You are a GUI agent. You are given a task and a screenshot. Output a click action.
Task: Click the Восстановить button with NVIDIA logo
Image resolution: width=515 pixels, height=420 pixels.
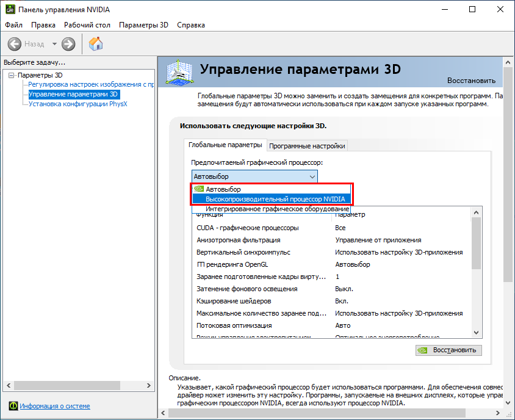448,350
